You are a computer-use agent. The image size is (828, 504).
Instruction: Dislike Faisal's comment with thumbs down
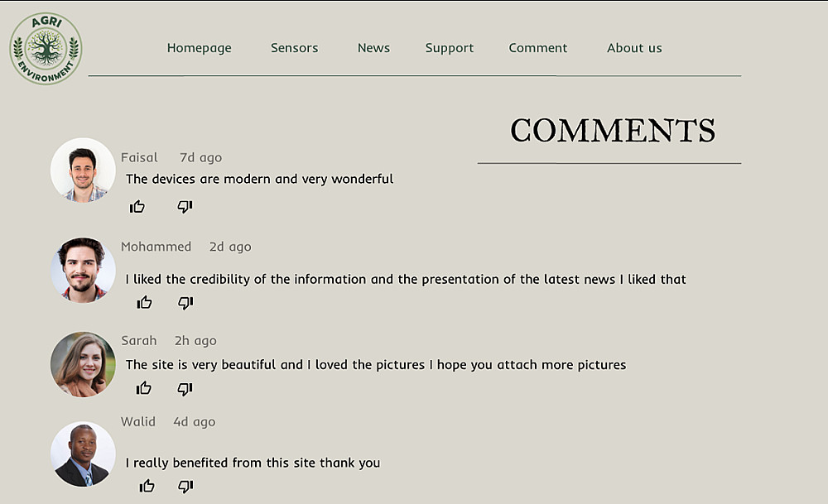pyautogui.click(x=185, y=207)
